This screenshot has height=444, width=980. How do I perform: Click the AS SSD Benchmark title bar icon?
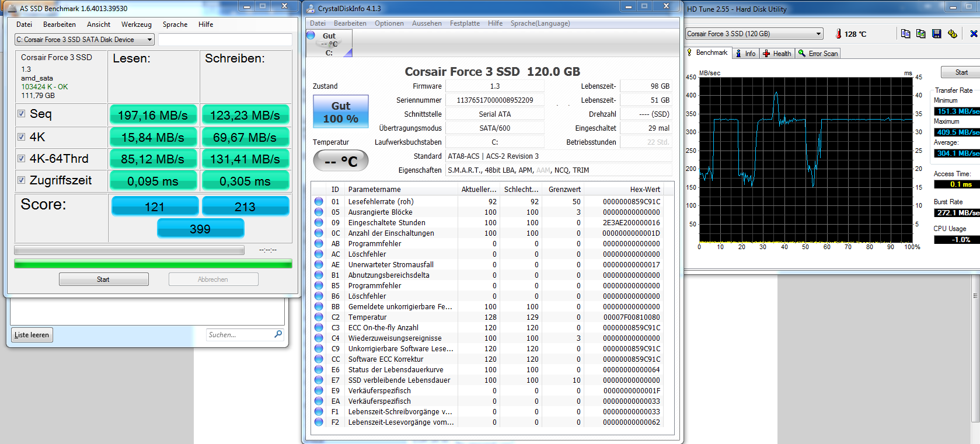coord(12,8)
